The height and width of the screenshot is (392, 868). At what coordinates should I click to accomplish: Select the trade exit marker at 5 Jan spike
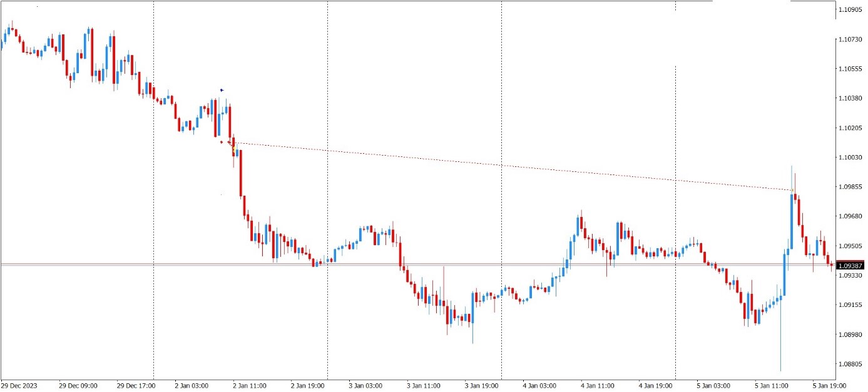(x=792, y=190)
